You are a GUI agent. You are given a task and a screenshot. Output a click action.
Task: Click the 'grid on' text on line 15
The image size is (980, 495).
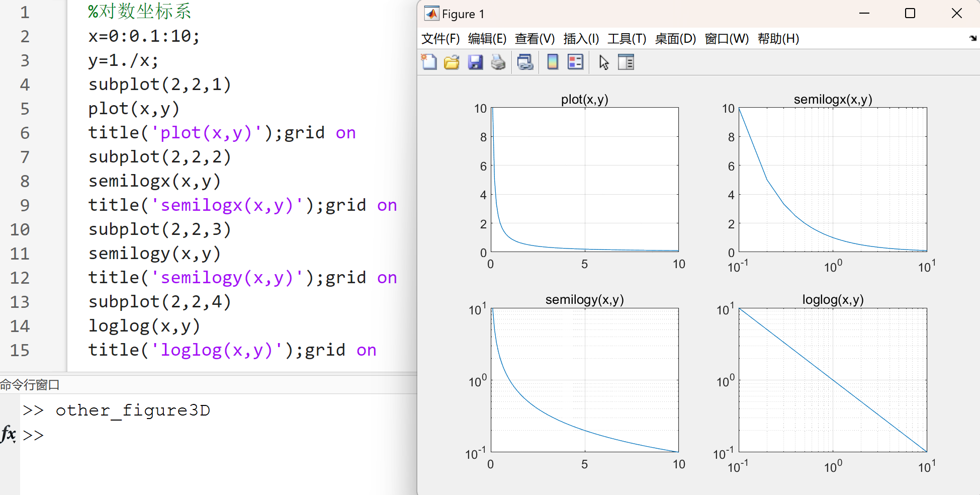coord(340,350)
